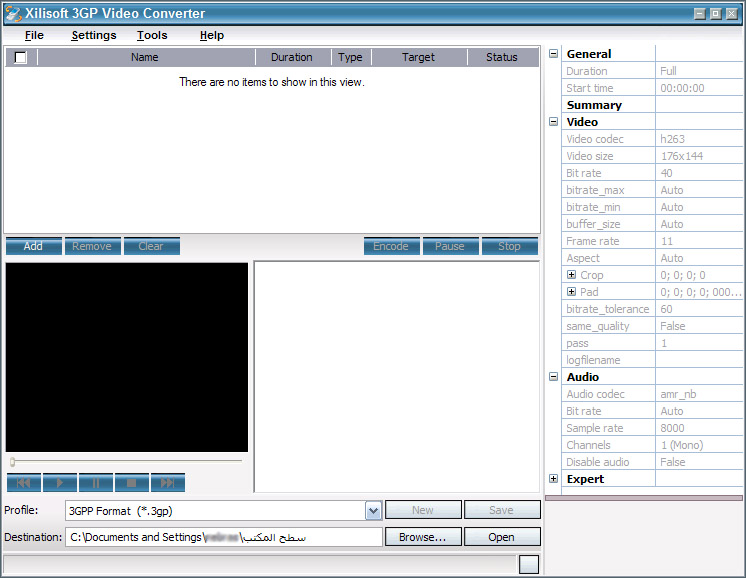Click the black video preview area
The image size is (746, 578).
point(127,357)
